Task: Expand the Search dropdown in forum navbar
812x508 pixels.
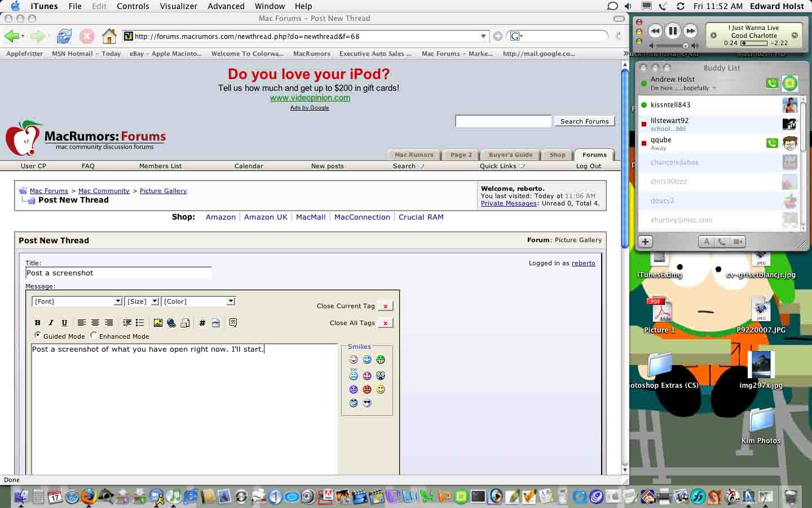Action: click(x=408, y=166)
